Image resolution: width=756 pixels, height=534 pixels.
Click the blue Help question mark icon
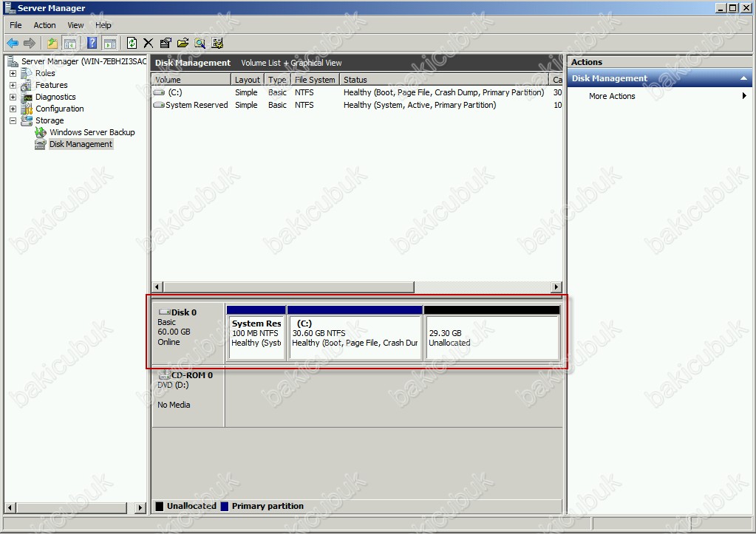coord(92,44)
